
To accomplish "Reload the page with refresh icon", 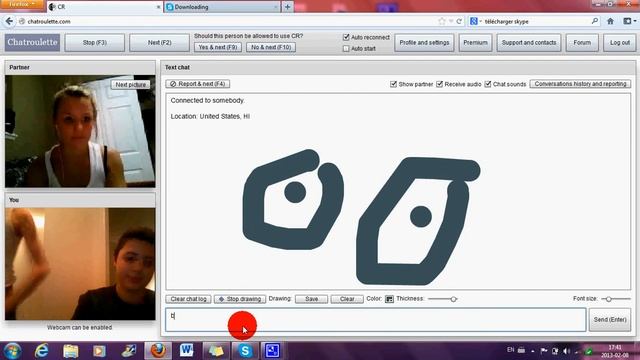I will (459, 21).
